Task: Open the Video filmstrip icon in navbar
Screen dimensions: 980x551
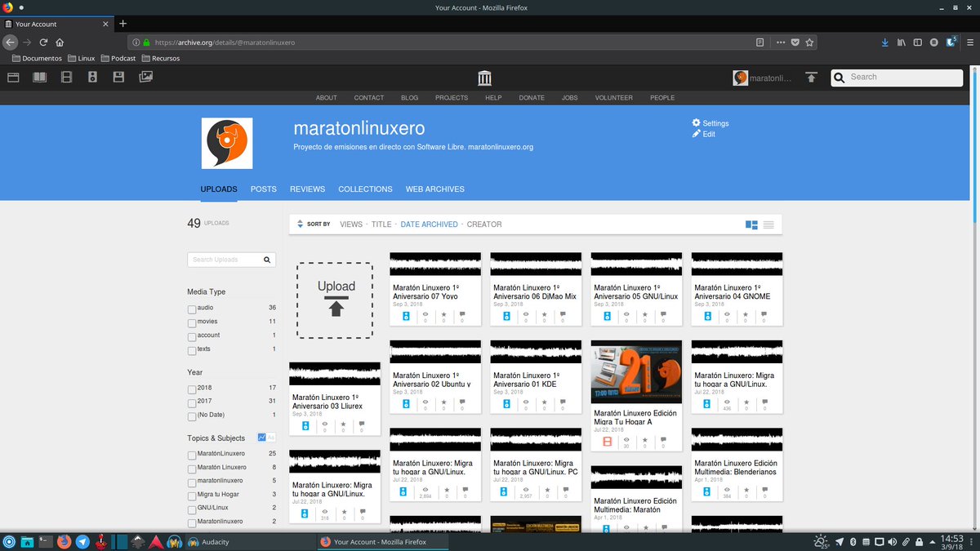Action: (67, 78)
